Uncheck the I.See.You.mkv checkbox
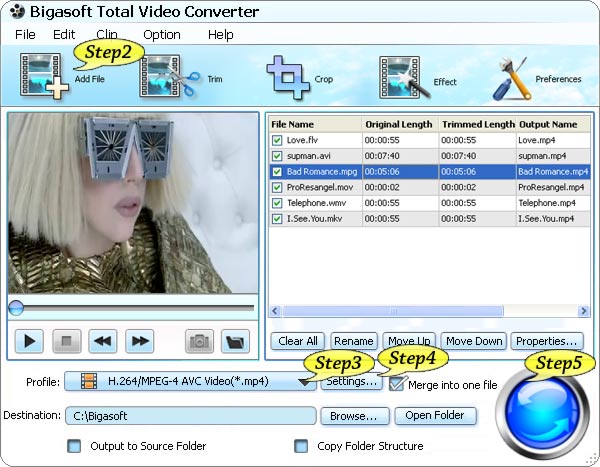 [x=277, y=219]
